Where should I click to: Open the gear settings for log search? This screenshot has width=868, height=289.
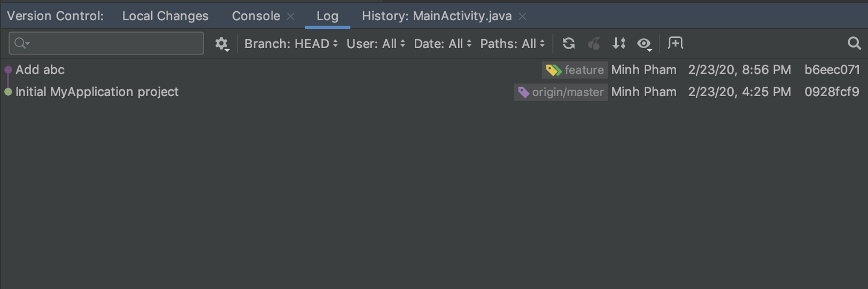click(x=221, y=44)
